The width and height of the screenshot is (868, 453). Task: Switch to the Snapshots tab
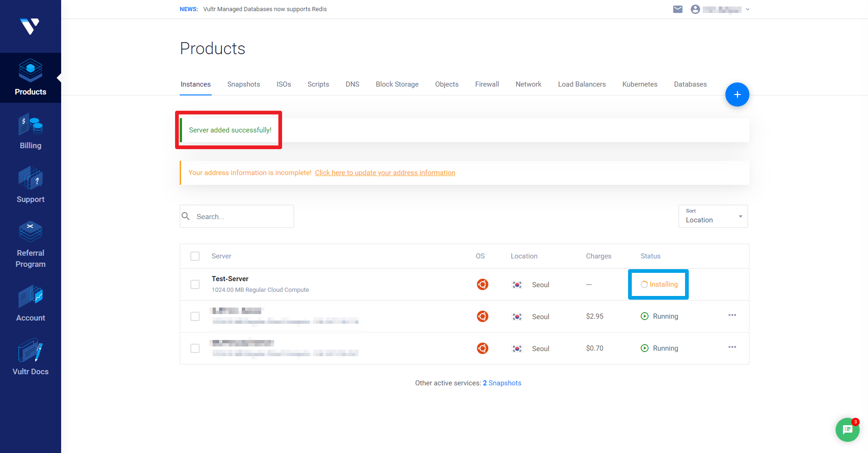(x=244, y=84)
